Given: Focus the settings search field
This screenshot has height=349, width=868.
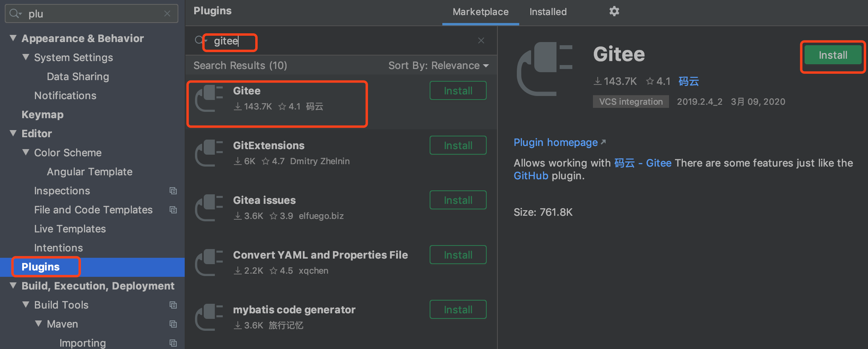Looking at the screenshot, I should pyautogui.click(x=92, y=14).
